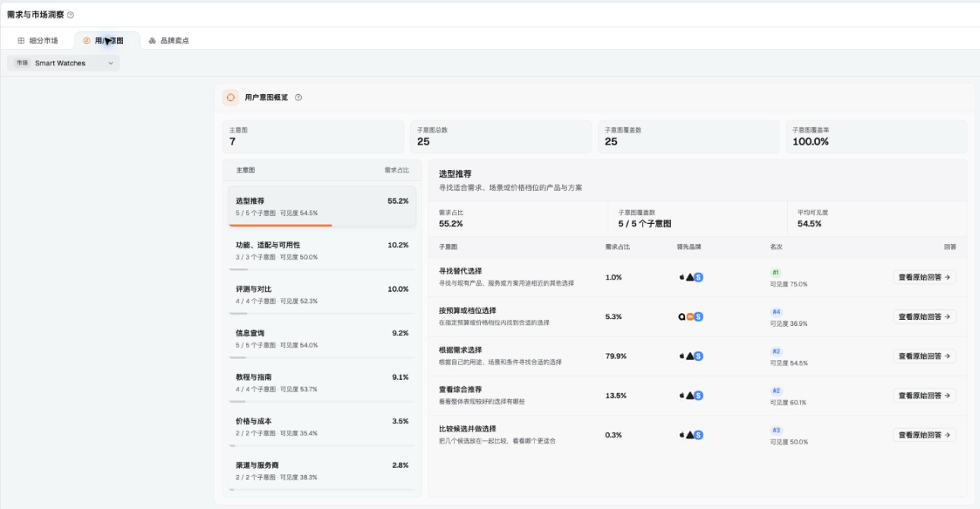The width and height of the screenshot is (980, 509).
Task: Click the 查看综合推荐 sub-intent title
Action: coord(460,390)
